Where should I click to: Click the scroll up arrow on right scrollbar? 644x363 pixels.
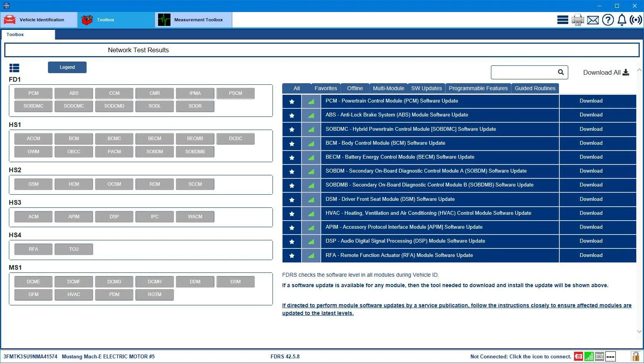click(x=639, y=70)
